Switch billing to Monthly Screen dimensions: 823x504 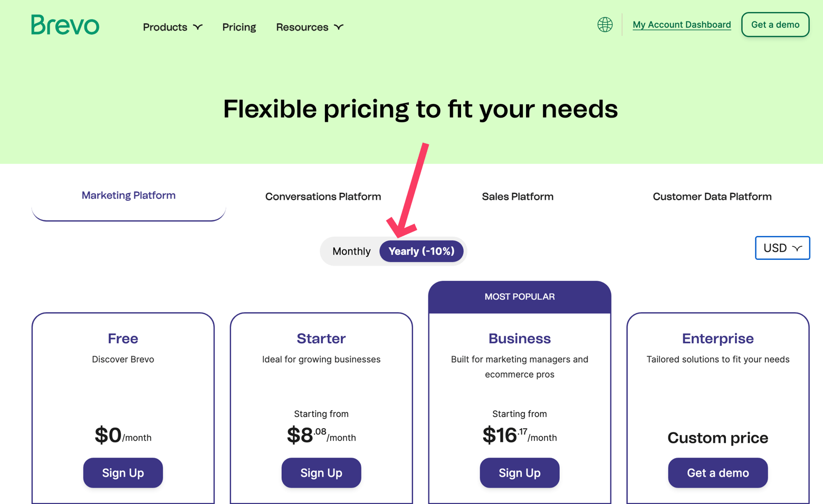(351, 251)
